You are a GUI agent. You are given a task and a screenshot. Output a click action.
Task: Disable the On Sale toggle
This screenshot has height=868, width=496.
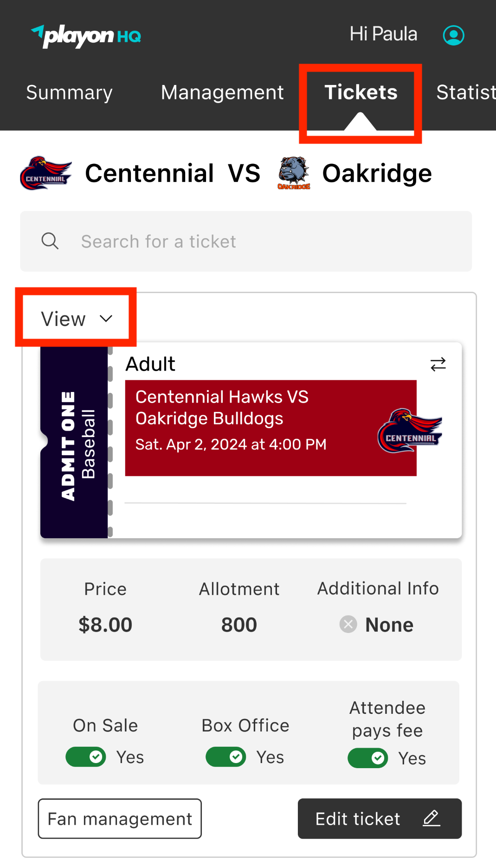pos(86,757)
